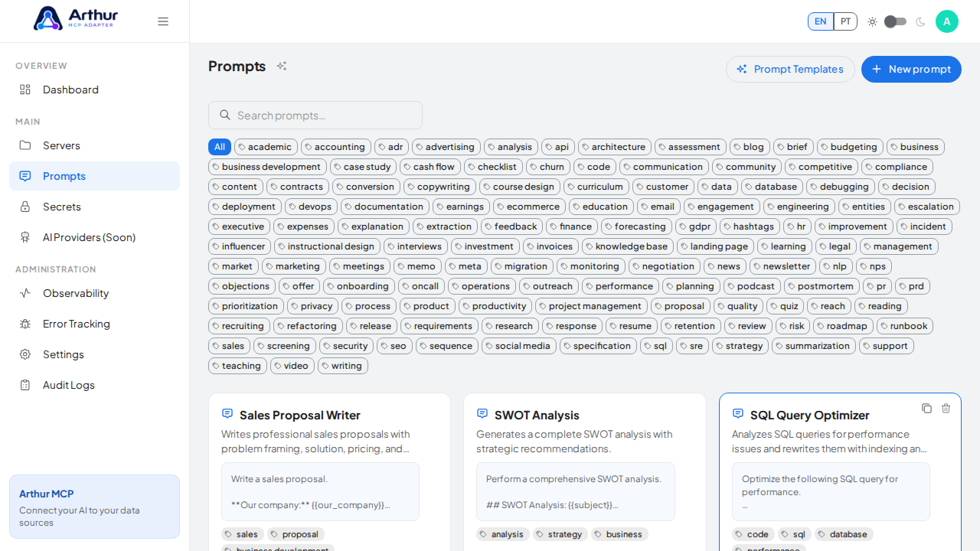The height and width of the screenshot is (551, 980).
Task: Select Prompts in the sidebar
Action: coord(95,176)
